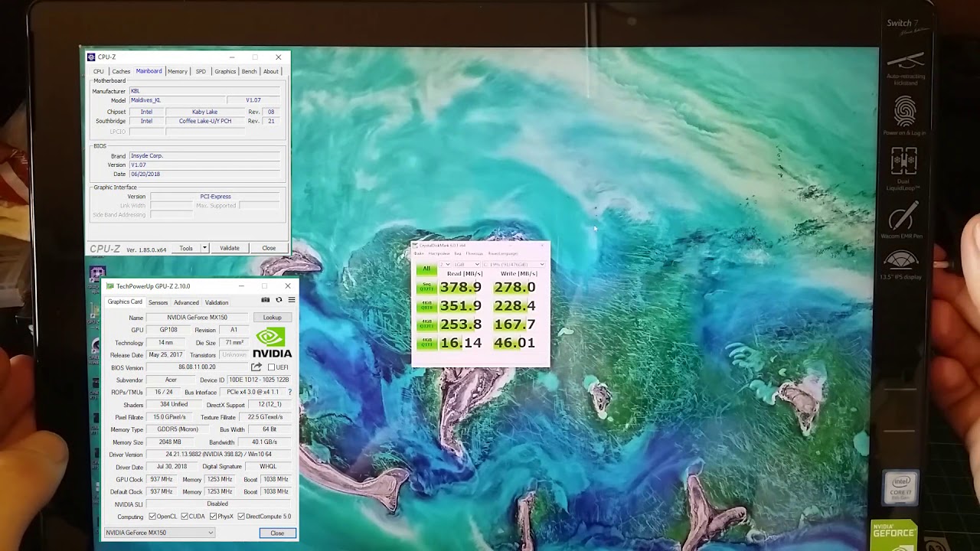The width and height of the screenshot is (980, 551).
Task: Click the Close button in CPU-Z
Action: [x=269, y=248]
